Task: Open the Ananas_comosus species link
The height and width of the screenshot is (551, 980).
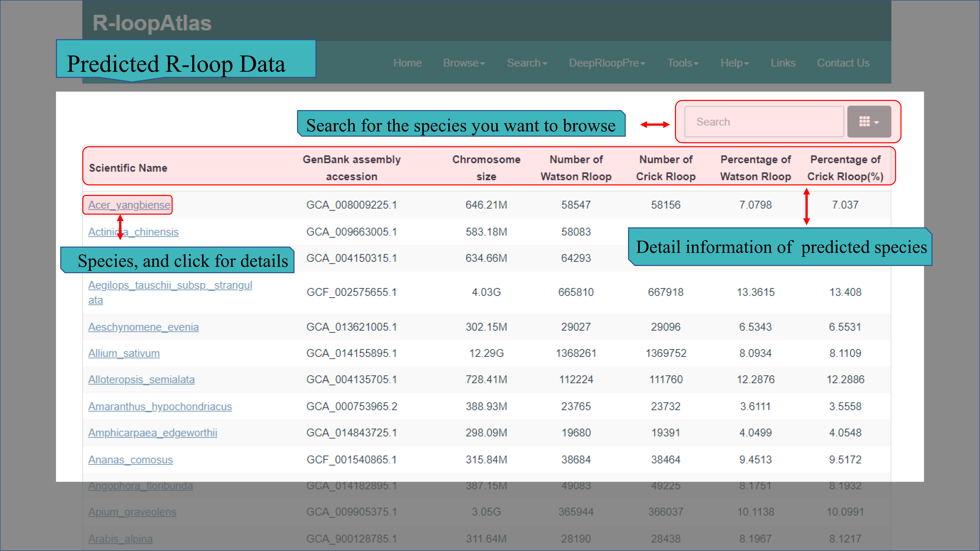Action: (130, 460)
